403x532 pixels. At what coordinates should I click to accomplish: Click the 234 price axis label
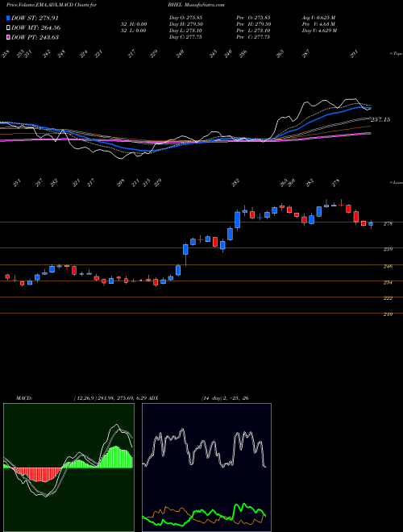(388, 282)
